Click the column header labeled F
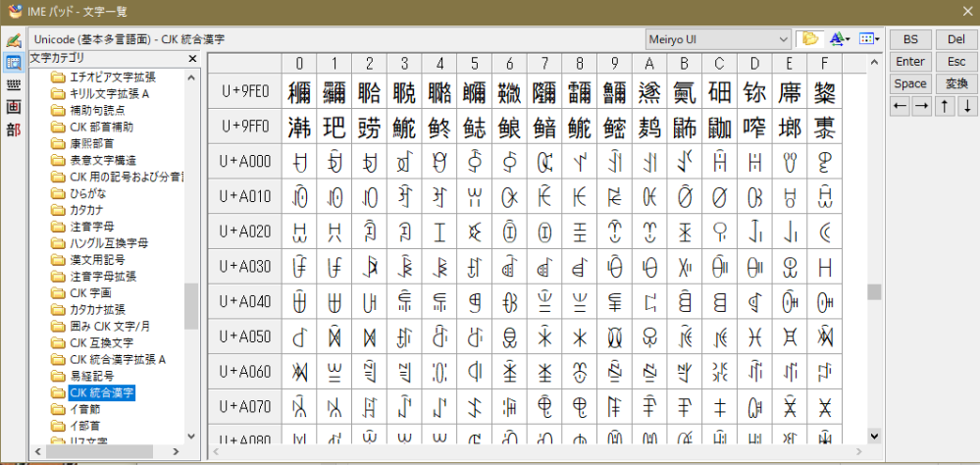The height and width of the screenshot is (465, 980). click(x=824, y=63)
